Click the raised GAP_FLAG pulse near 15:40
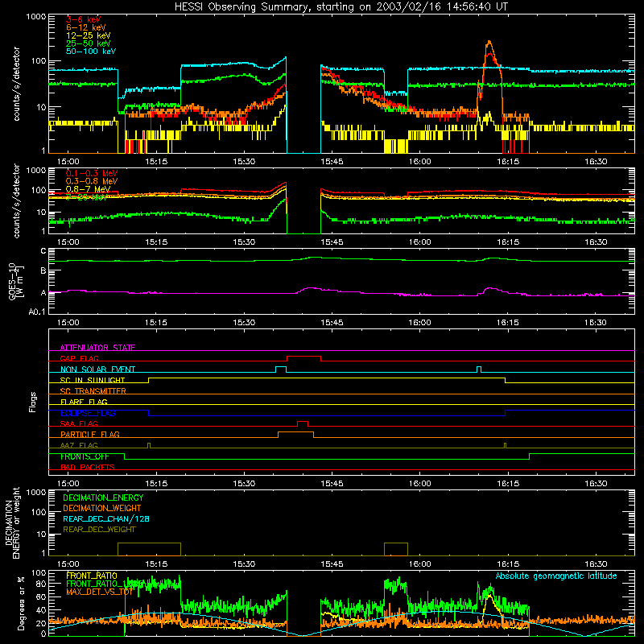 [303, 357]
